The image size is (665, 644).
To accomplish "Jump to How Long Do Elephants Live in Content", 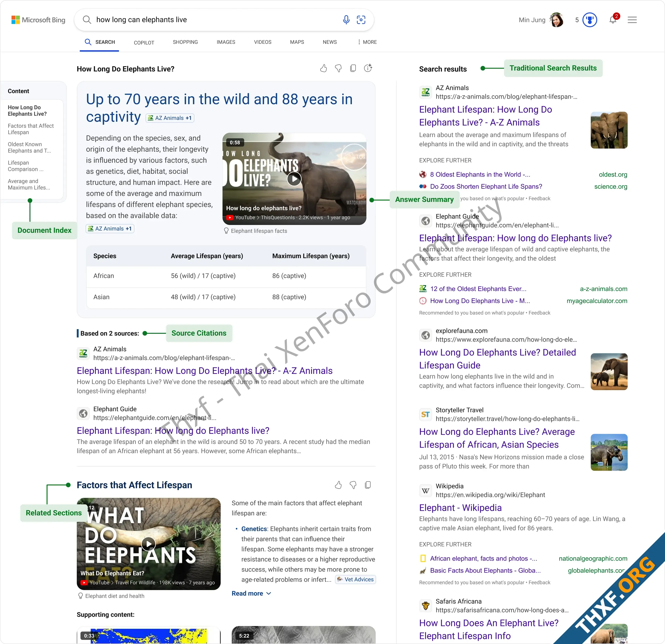I will coord(27,111).
